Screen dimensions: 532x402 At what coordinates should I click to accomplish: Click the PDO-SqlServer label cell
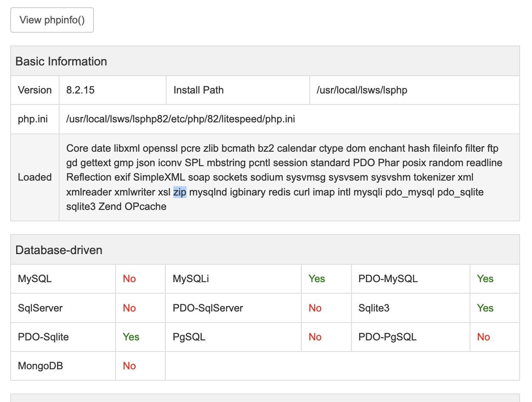[208, 308]
